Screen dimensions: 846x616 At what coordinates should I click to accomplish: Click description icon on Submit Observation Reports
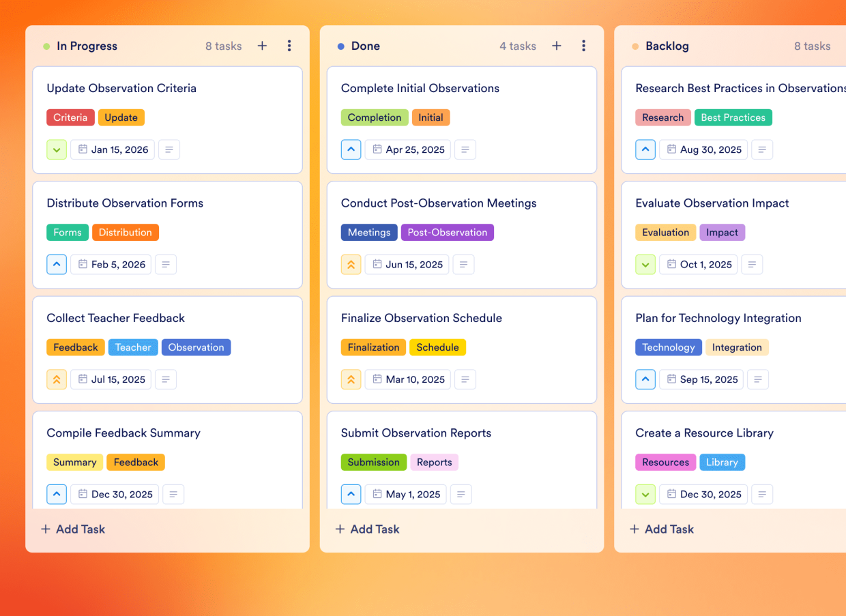click(461, 495)
